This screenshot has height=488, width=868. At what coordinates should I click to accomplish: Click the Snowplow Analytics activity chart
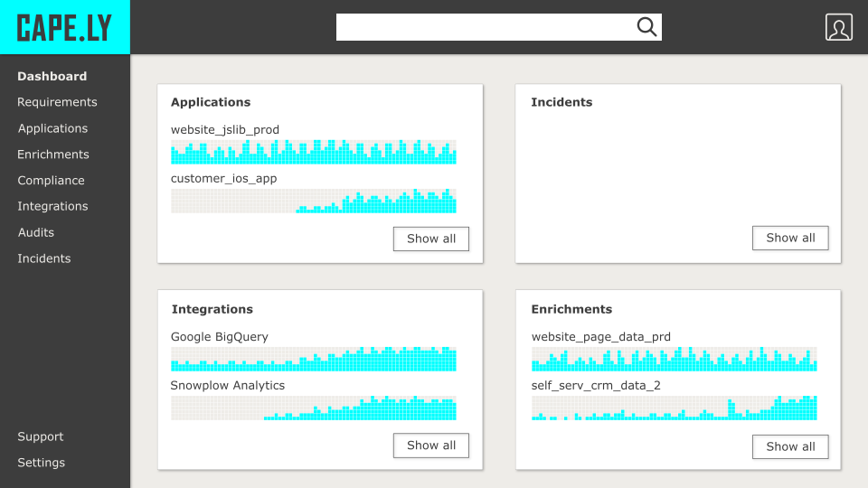(x=313, y=408)
